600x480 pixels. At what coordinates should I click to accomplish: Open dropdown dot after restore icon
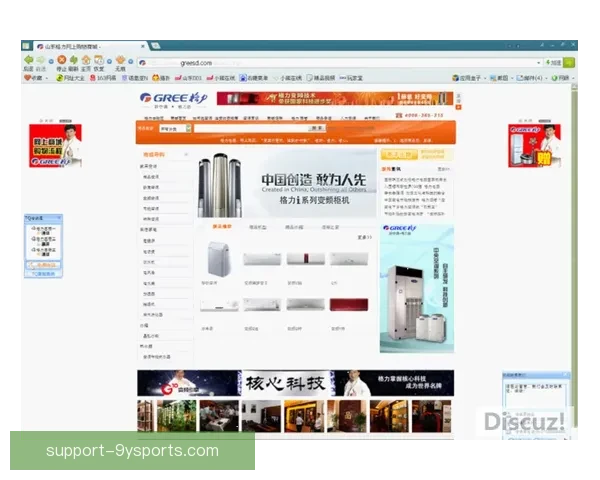pyautogui.click(x=109, y=61)
